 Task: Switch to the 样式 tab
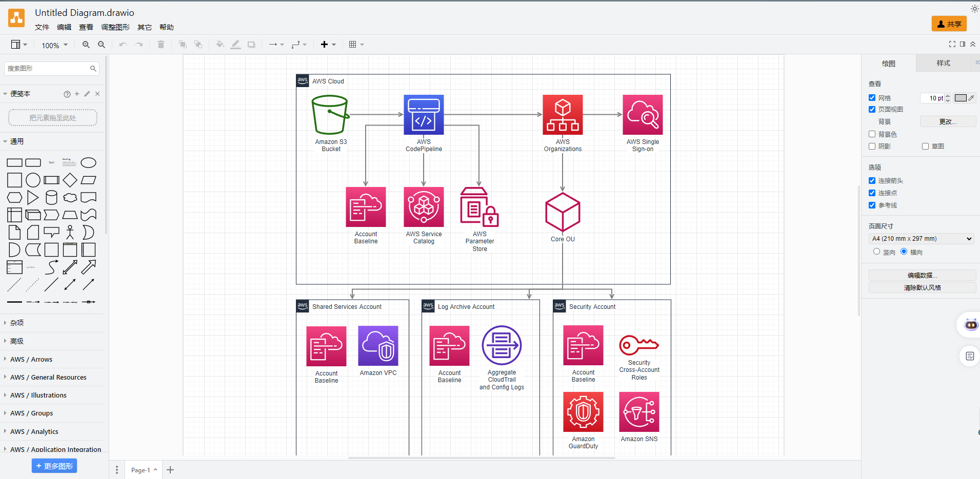pyautogui.click(x=943, y=63)
